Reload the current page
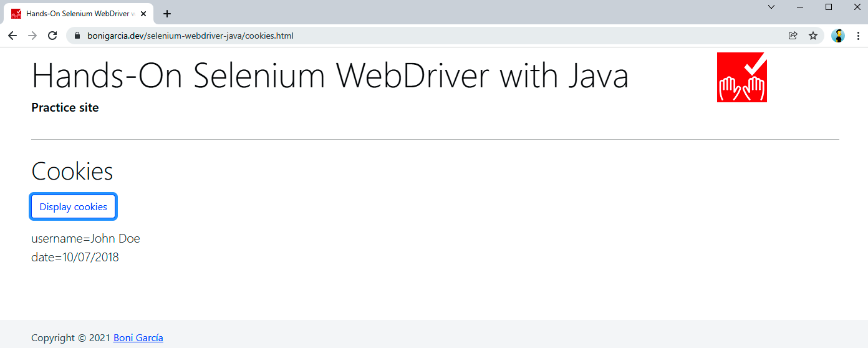 point(52,36)
